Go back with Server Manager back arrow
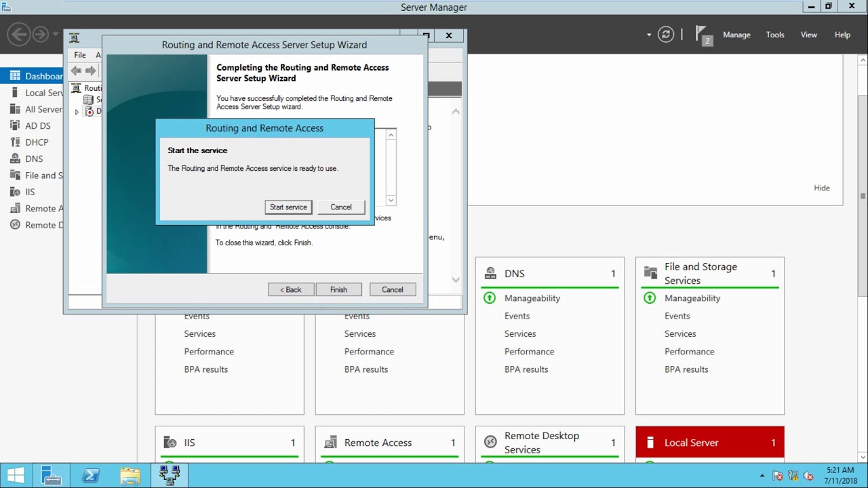The height and width of the screenshot is (488, 868). tap(19, 34)
